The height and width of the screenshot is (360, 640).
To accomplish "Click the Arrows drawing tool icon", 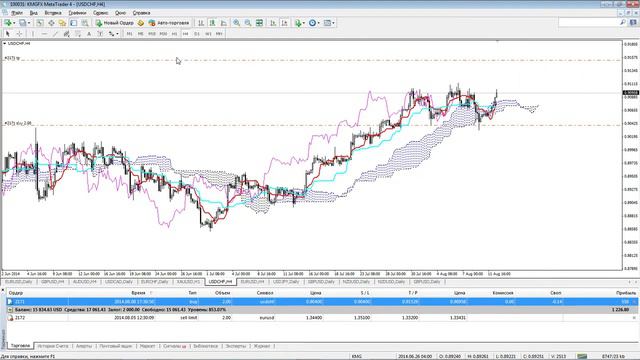I will coord(111,34).
